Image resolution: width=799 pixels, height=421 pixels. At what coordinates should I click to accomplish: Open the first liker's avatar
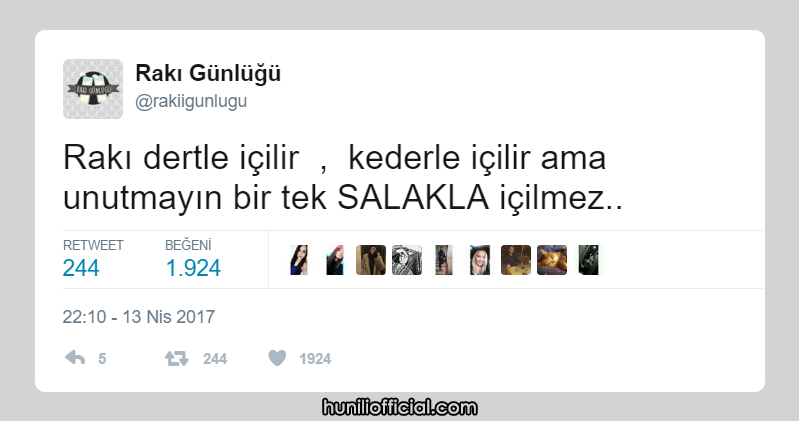[x=299, y=260]
